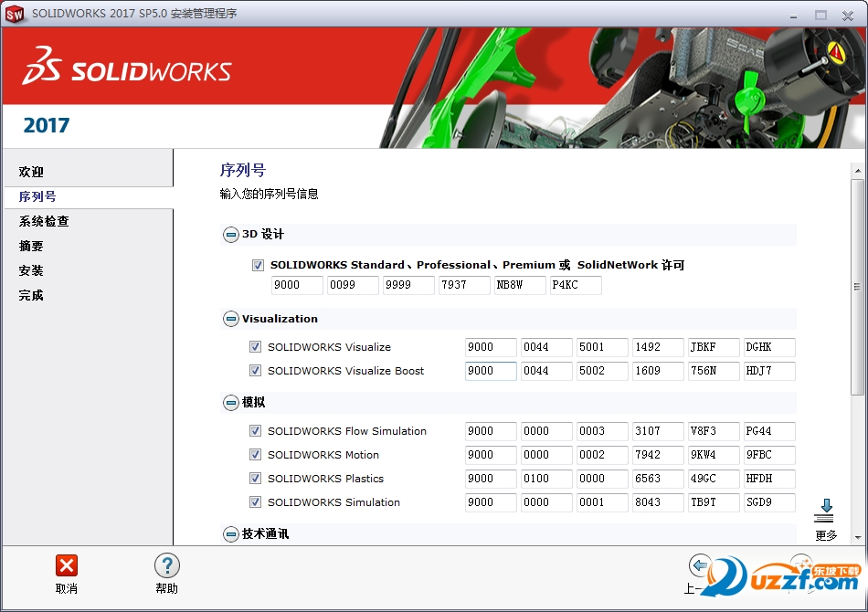
Task: Select the 序列号 step in the sidebar
Action: tap(37, 196)
